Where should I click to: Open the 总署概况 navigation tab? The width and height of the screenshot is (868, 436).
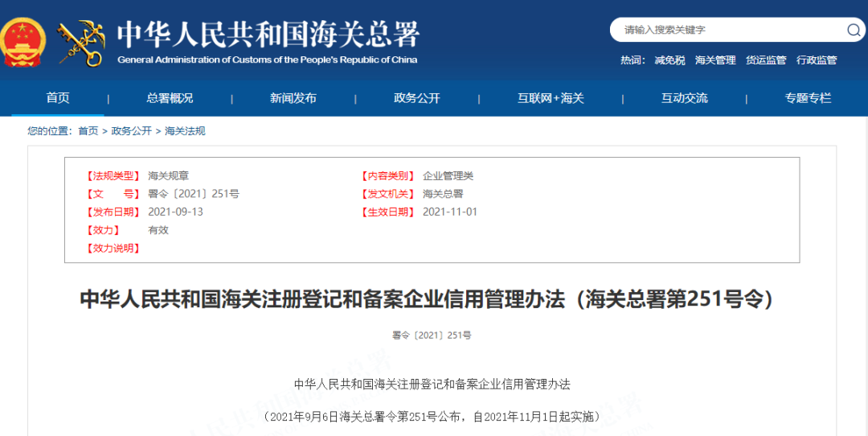point(170,98)
